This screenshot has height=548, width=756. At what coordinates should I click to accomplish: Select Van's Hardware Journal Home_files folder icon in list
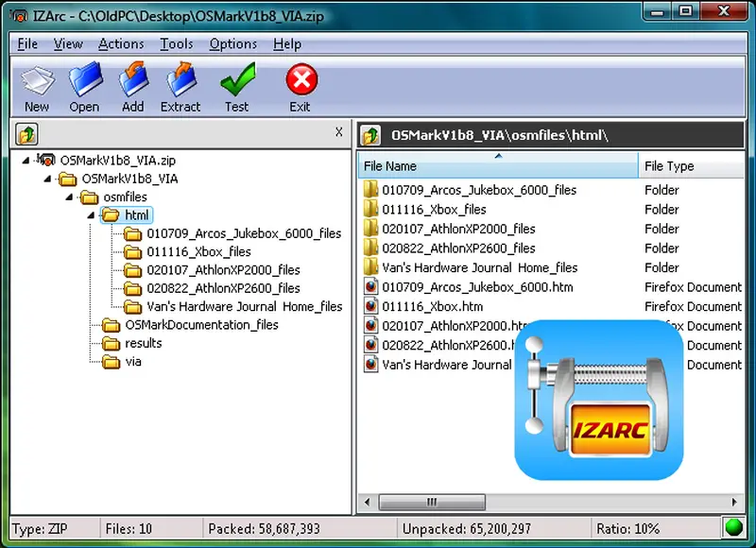(370, 267)
